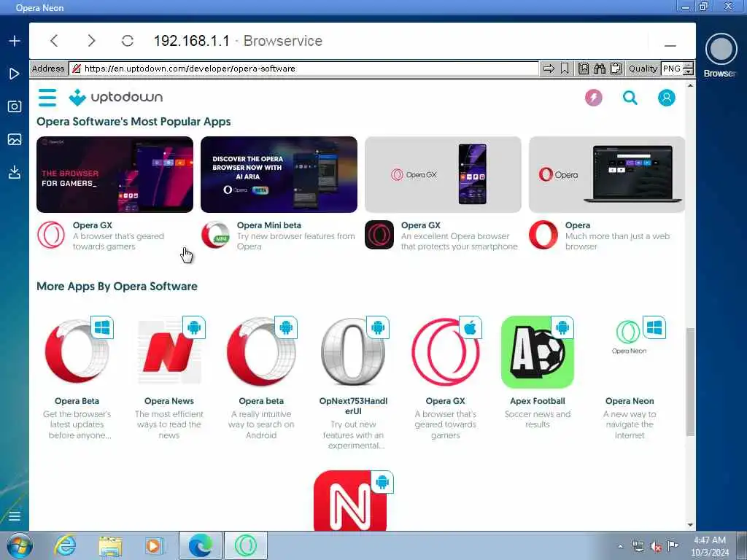Click the address URL field
Screen dimensions: 747x560
[x=303, y=69]
